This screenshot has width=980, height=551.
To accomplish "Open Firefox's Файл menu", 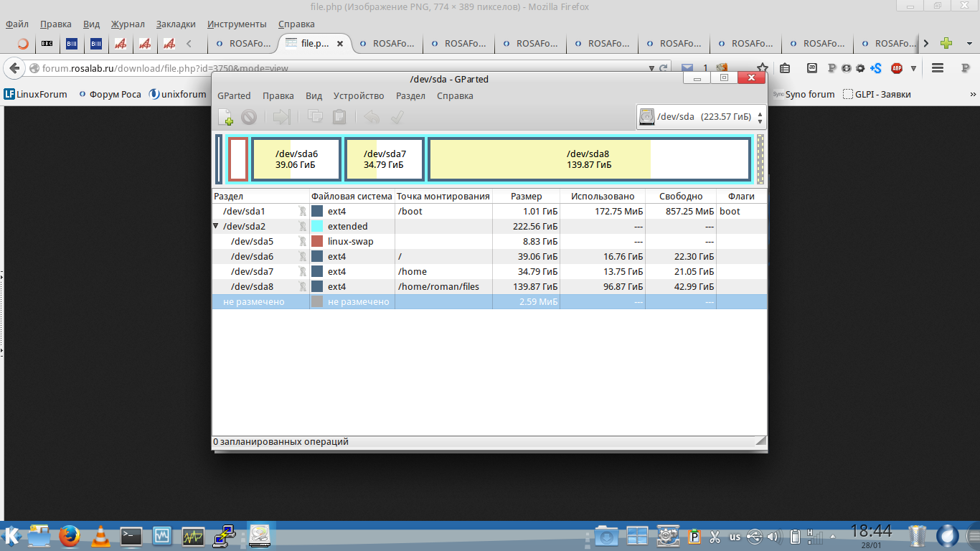I will 17,24.
